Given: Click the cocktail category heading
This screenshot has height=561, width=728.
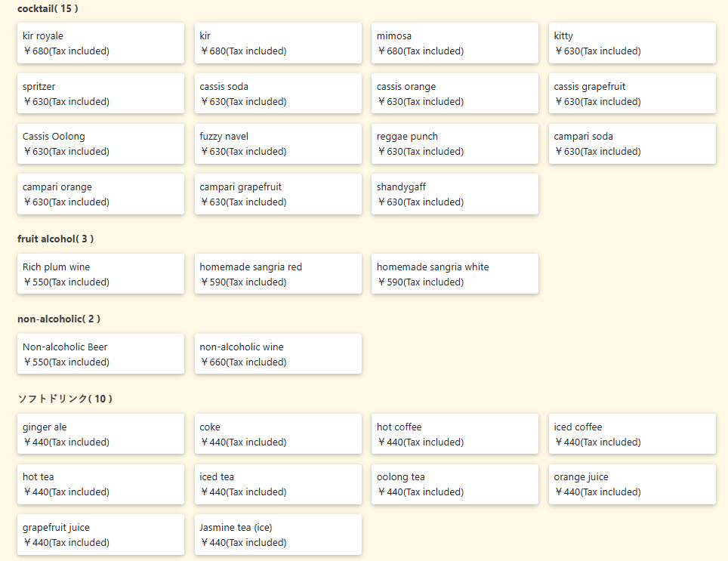Looking at the screenshot, I should (48, 9).
